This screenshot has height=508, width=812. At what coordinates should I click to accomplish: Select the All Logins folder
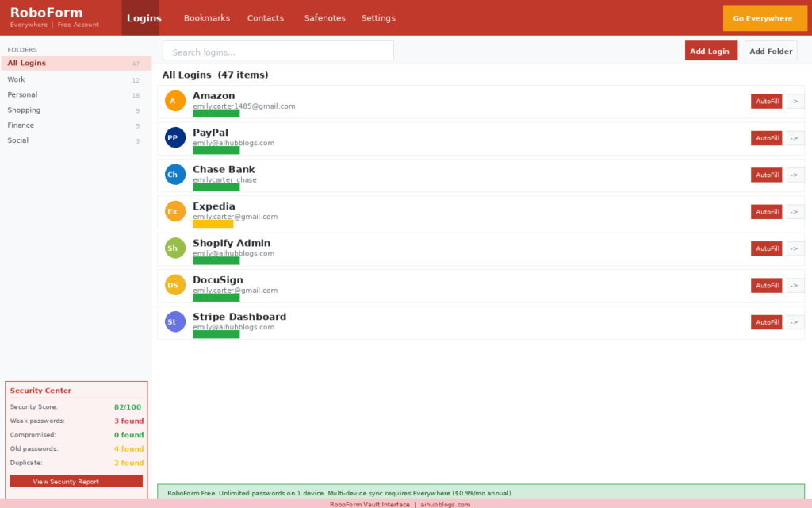point(76,63)
